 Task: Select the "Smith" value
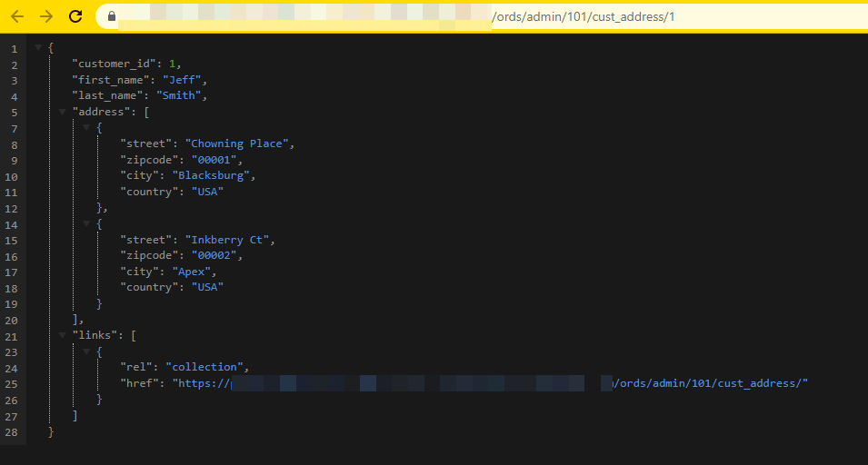(x=178, y=95)
